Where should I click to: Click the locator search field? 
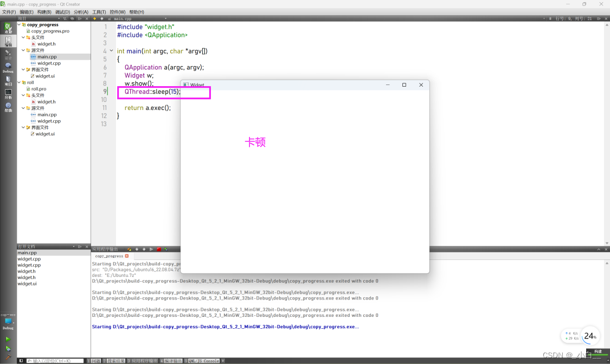point(55,361)
